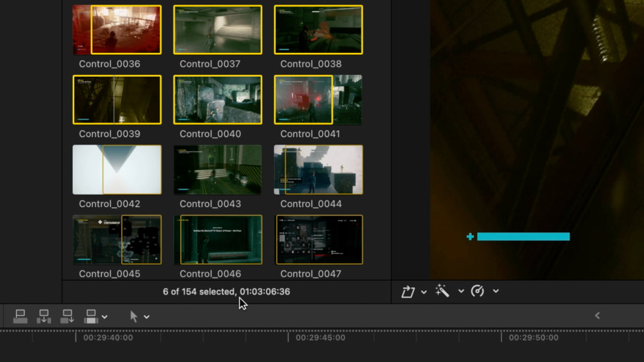
Task: Click the Control_0038 clip name label
Action: [311, 64]
